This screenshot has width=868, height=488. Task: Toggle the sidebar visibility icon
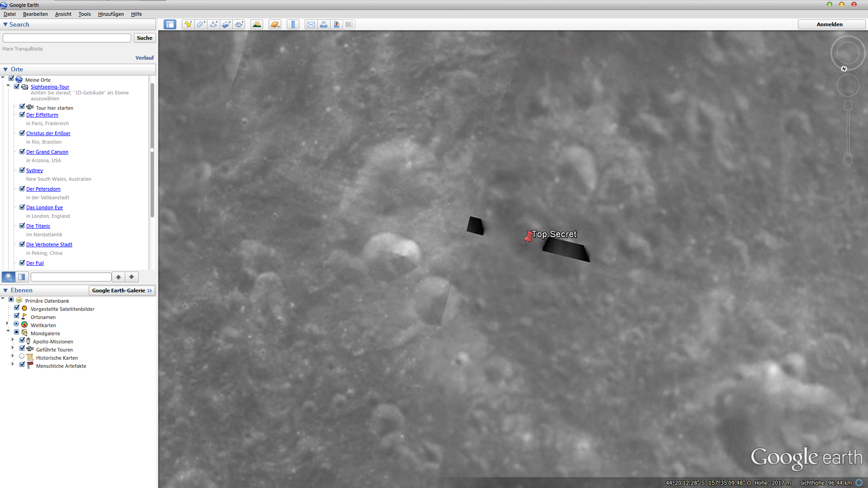[170, 24]
